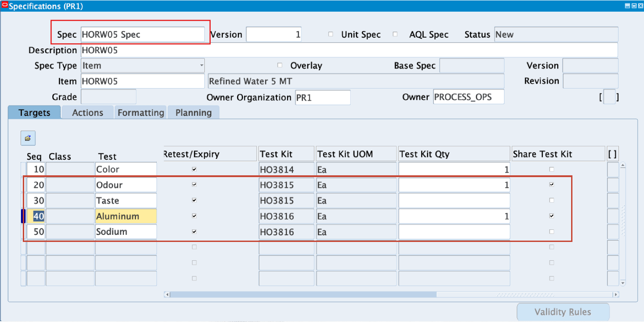
Task: Click the Base Spec field
Action: pos(472,65)
